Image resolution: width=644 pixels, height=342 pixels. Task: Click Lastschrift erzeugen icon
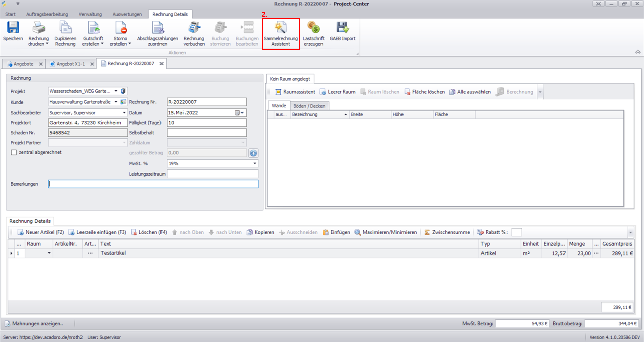313,29
